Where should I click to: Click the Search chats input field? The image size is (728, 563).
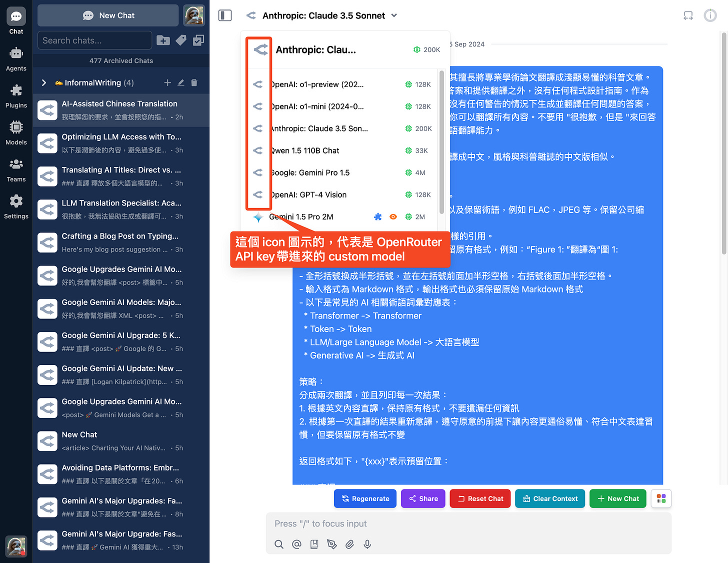click(x=94, y=40)
